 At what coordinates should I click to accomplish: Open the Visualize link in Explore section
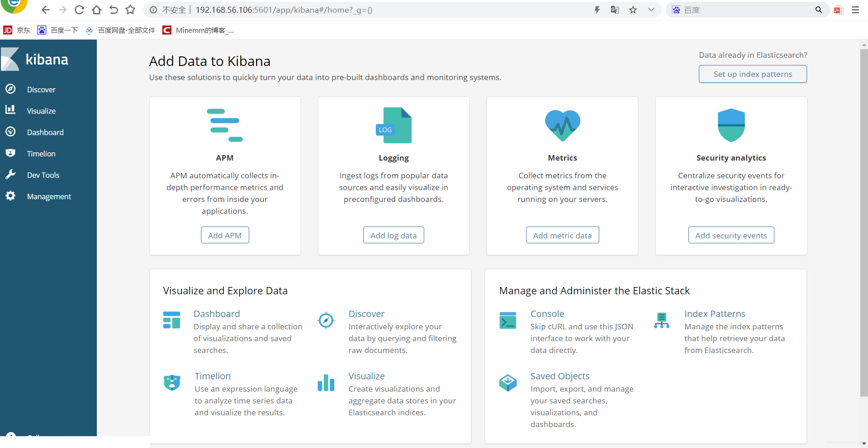[x=366, y=376]
